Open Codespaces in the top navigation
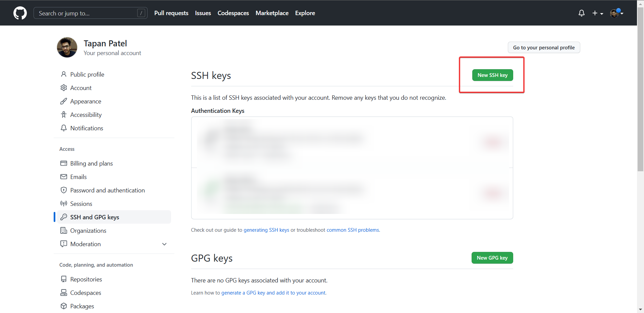The image size is (644, 313). (233, 13)
